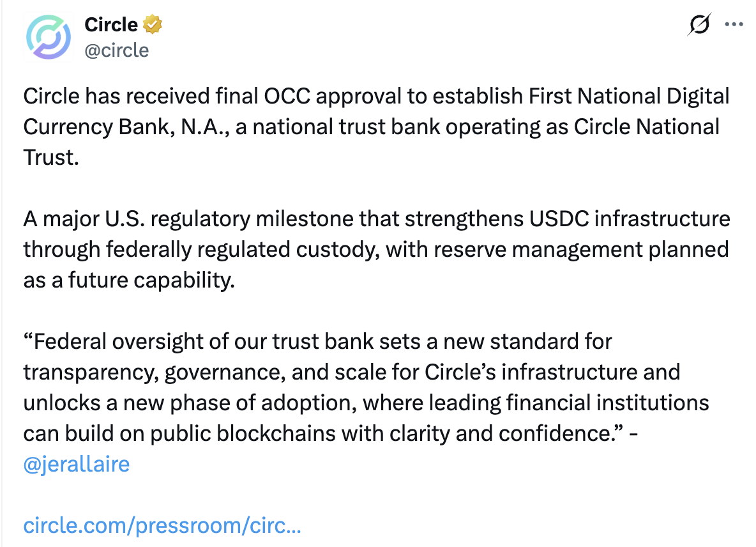Image resolution: width=756 pixels, height=547 pixels.
Task: Open Grok explain icon on tweet
Action: [x=699, y=24]
